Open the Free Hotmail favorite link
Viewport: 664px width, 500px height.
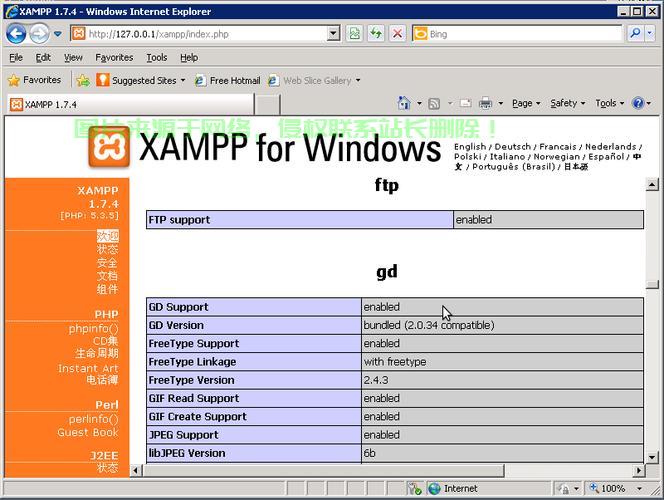click(x=227, y=80)
